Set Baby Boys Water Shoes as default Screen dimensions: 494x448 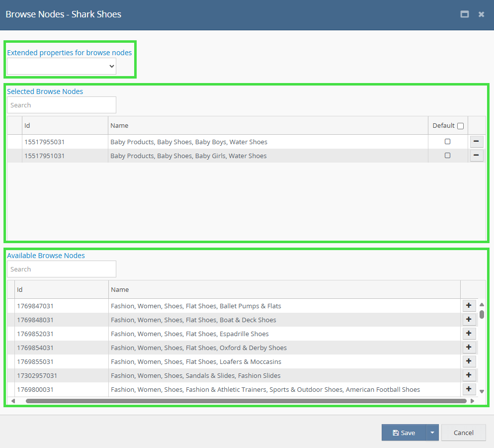click(x=447, y=142)
